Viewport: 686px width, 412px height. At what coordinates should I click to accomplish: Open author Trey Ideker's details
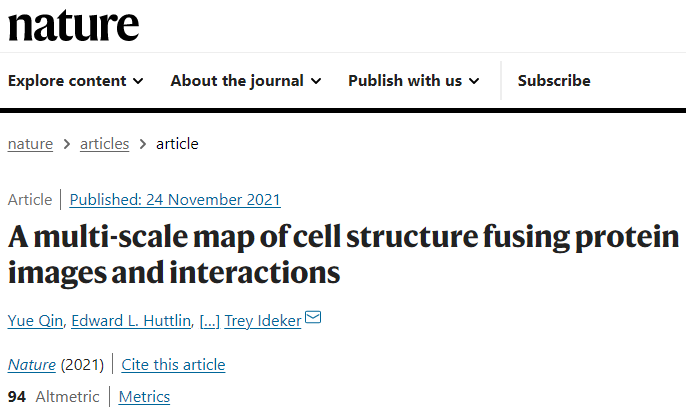click(x=263, y=320)
